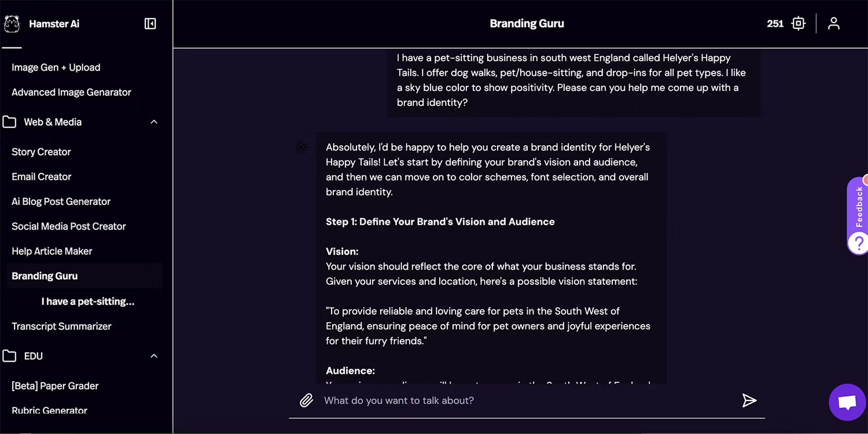Click the help question mark icon
The image size is (868, 434).
tap(859, 242)
